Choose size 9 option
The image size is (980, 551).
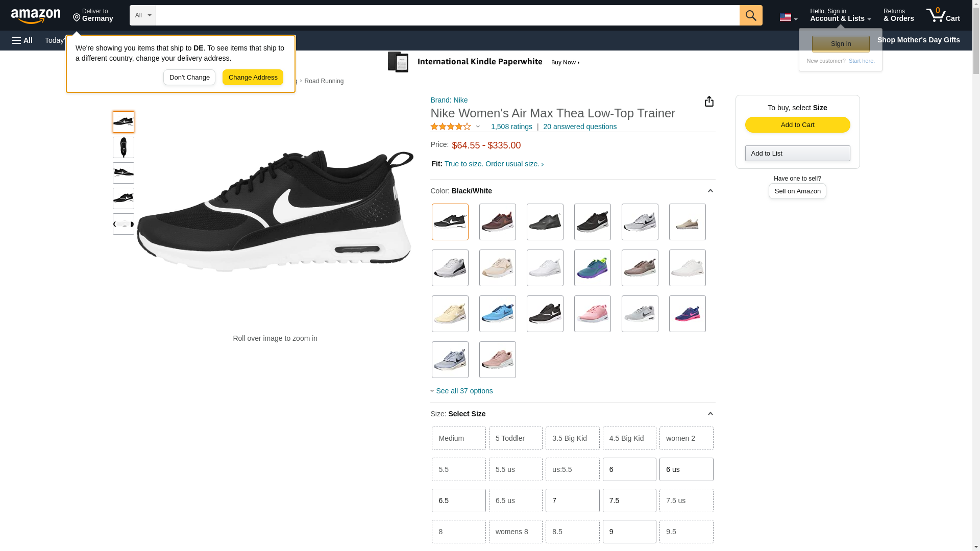click(x=629, y=532)
